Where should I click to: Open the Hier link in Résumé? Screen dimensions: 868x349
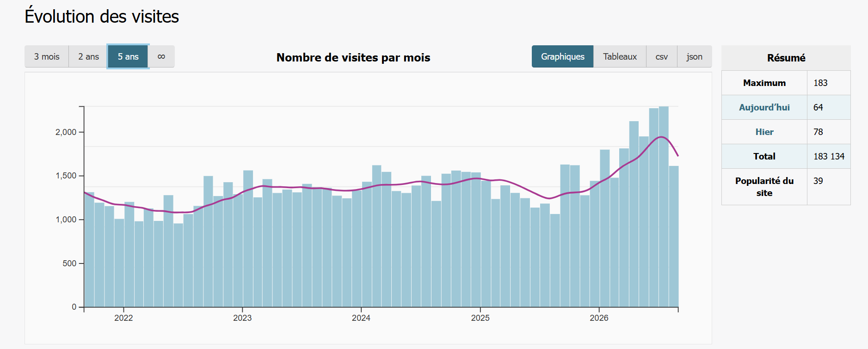tap(764, 132)
